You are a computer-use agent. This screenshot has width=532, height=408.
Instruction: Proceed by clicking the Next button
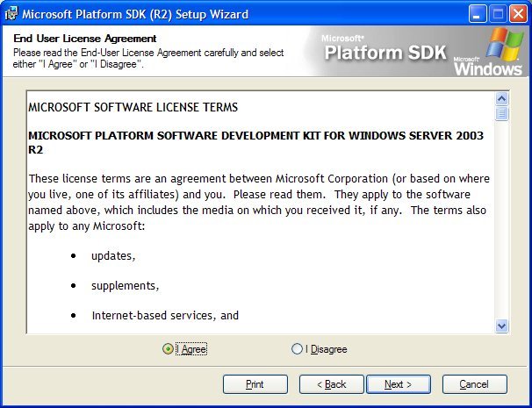[398, 384]
